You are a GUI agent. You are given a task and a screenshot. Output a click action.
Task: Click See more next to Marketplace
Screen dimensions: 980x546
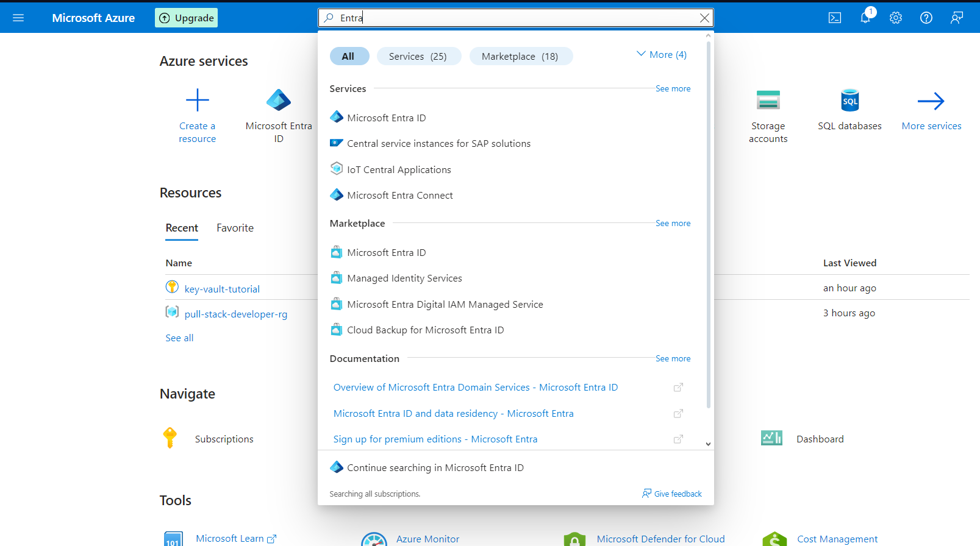click(673, 223)
